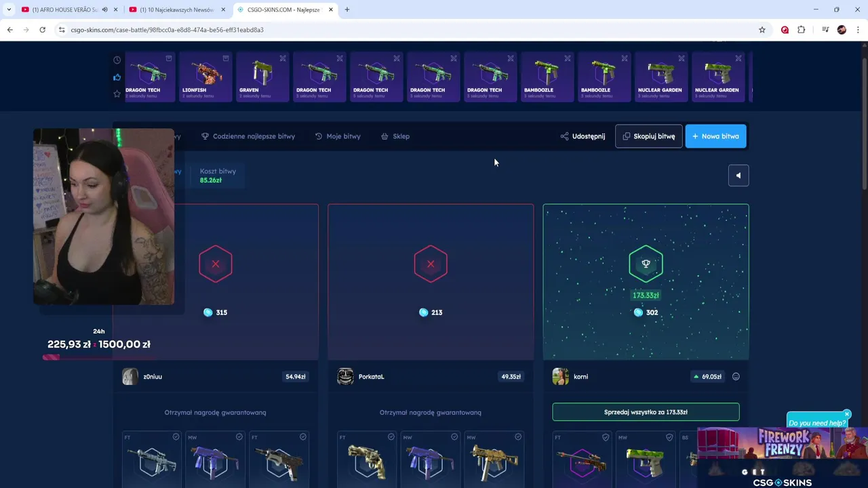Close the 10 Najciekawszych Newsów tab
The height and width of the screenshot is (488, 868).
pyautogui.click(x=223, y=9)
